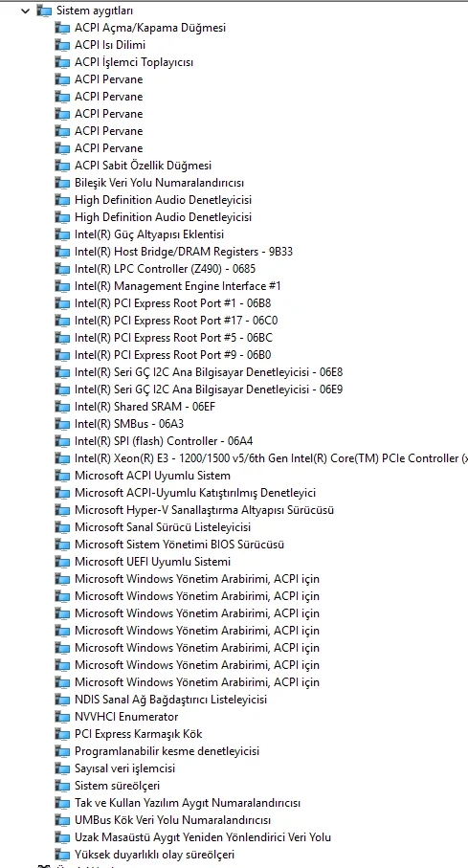Click icon of Intel(R) Shared SRAM - 06EF
Image resolution: width=468 pixels, height=868 pixels.
tap(62, 407)
